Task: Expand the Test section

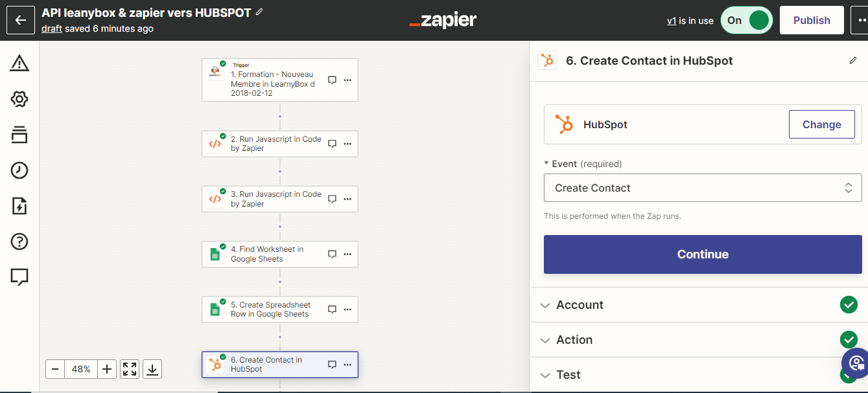Action: (x=699, y=375)
